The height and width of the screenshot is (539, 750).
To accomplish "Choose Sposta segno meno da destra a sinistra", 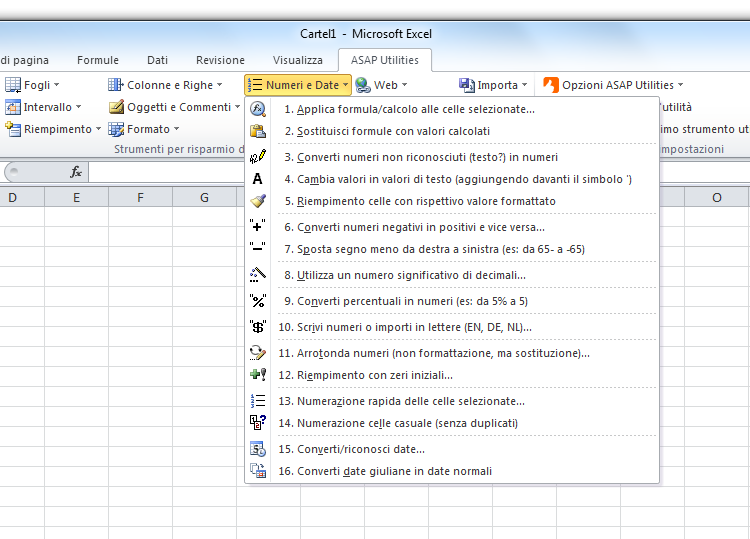I will tap(452, 249).
